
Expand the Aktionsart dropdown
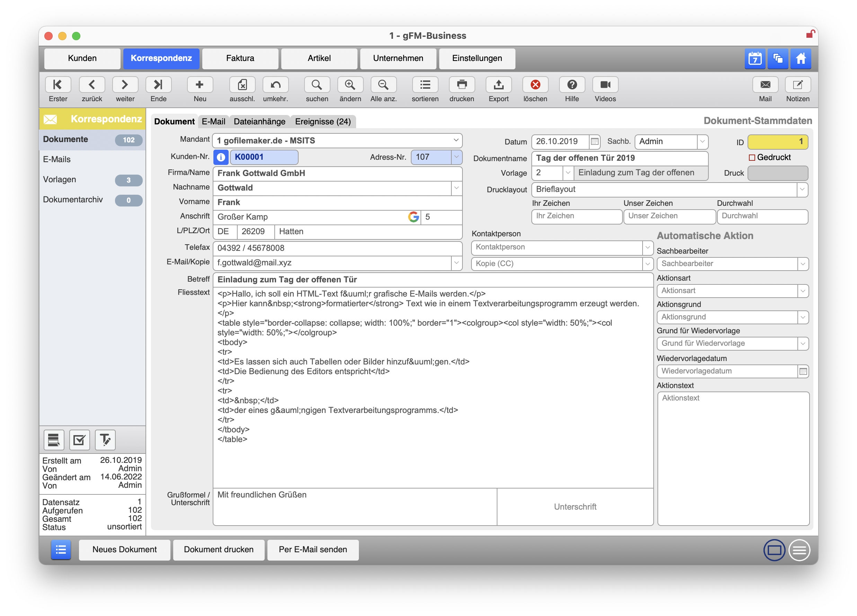click(803, 291)
